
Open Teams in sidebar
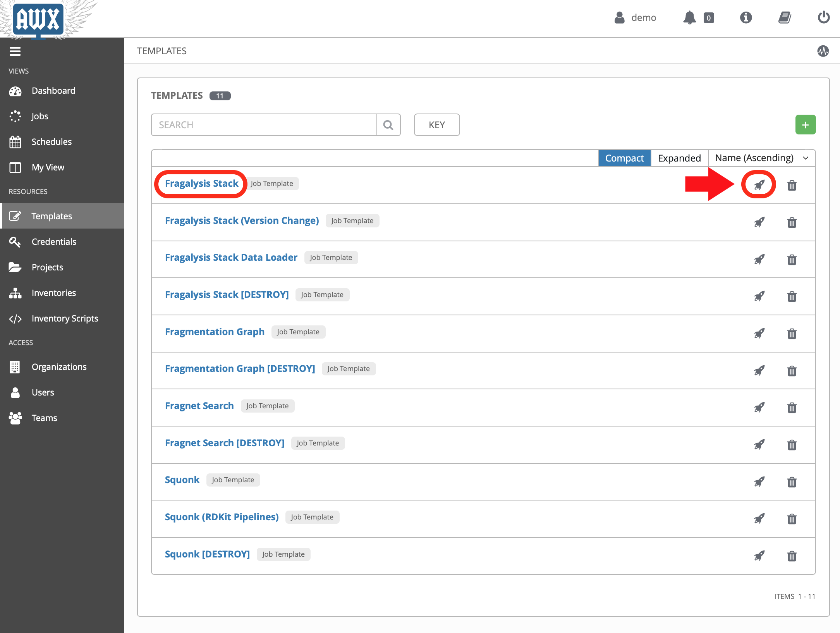(62, 418)
